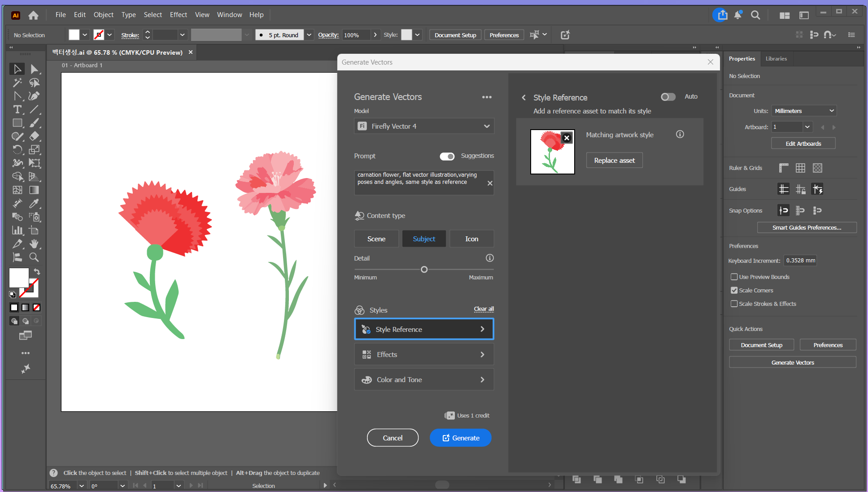Image resolution: width=868 pixels, height=492 pixels.
Task: Open the Units Millimeters dropdown
Action: point(803,111)
